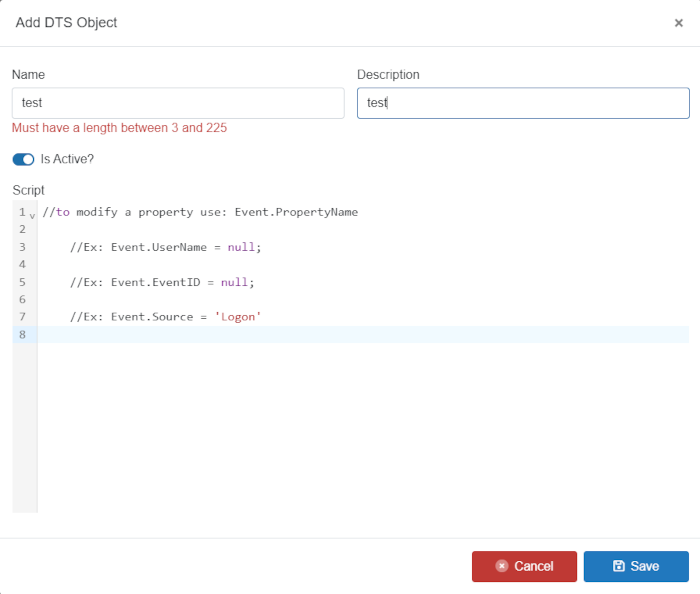The height and width of the screenshot is (594, 700).
Task: Click the Cancel x icon
Action: [502, 566]
